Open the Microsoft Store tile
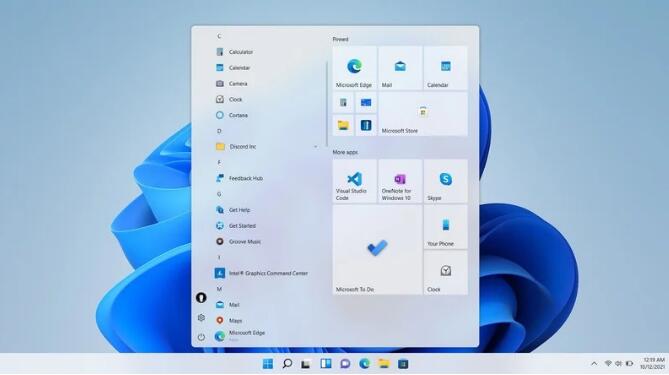The width and height of the screenshot is (669, 375). pyautogui.click(x=423, y=113)
